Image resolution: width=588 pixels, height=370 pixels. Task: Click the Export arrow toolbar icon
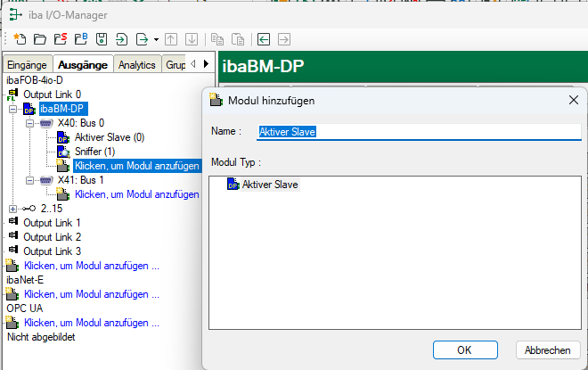[143, 39]
